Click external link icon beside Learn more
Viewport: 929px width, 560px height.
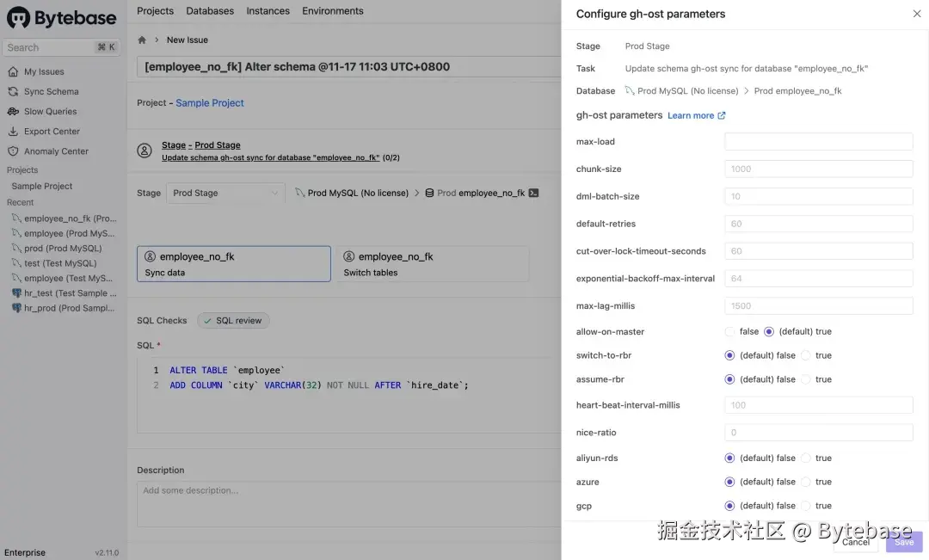click(721, 115)
